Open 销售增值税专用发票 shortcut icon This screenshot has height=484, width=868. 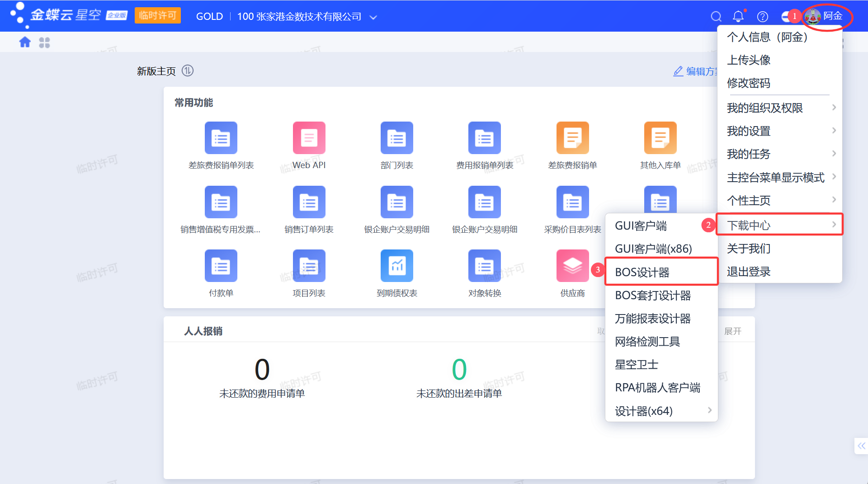pos(221,202)
